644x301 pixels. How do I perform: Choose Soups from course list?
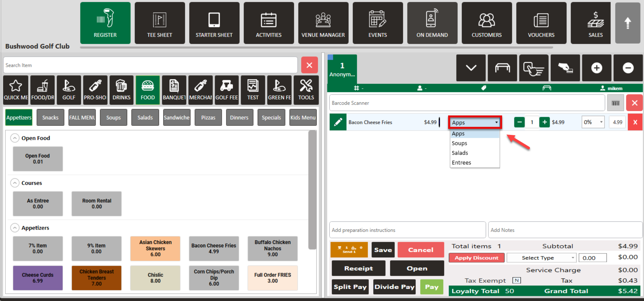(475, 143)
